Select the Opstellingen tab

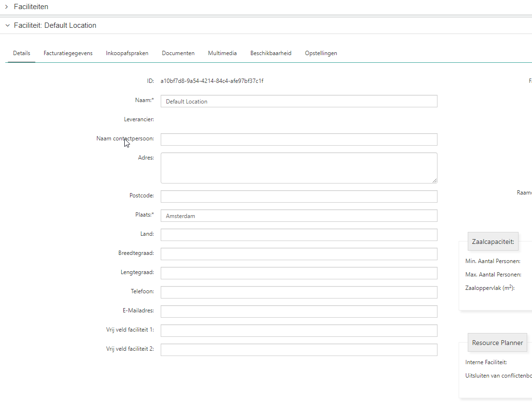point(321,53)
